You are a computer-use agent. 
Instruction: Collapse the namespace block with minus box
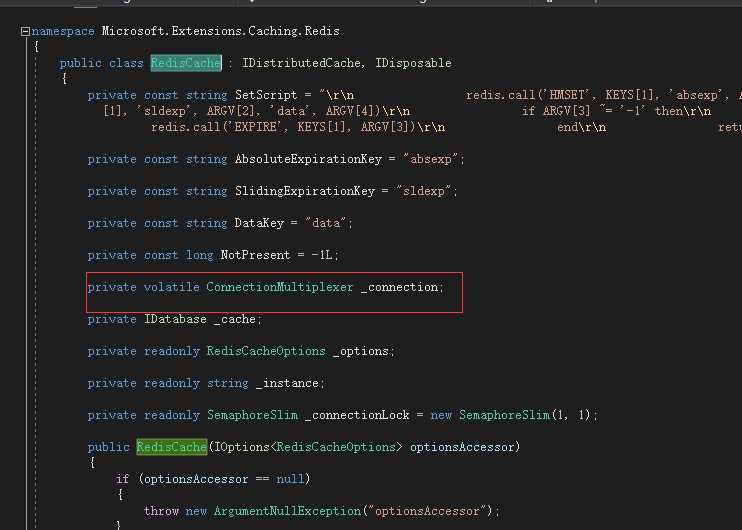[26, 32]
